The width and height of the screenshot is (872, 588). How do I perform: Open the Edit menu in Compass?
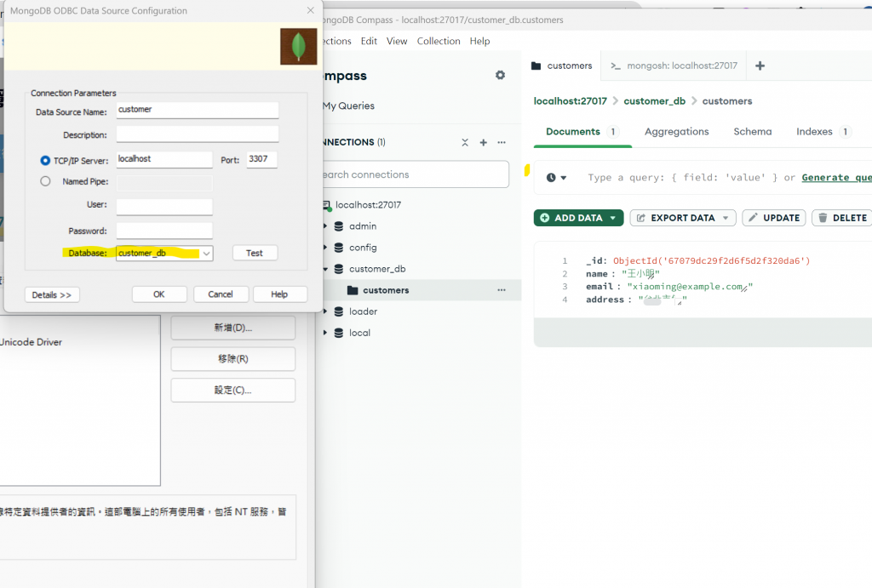(369, 41)
